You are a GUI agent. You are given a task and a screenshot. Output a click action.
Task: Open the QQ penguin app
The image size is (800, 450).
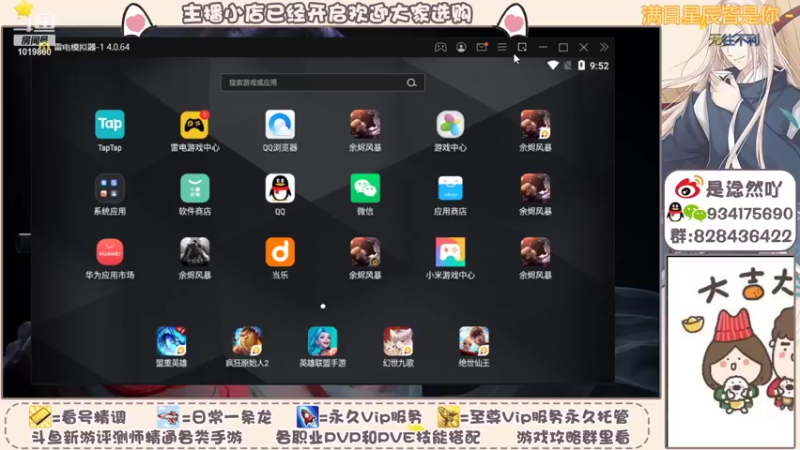click(x=280, y=188)
